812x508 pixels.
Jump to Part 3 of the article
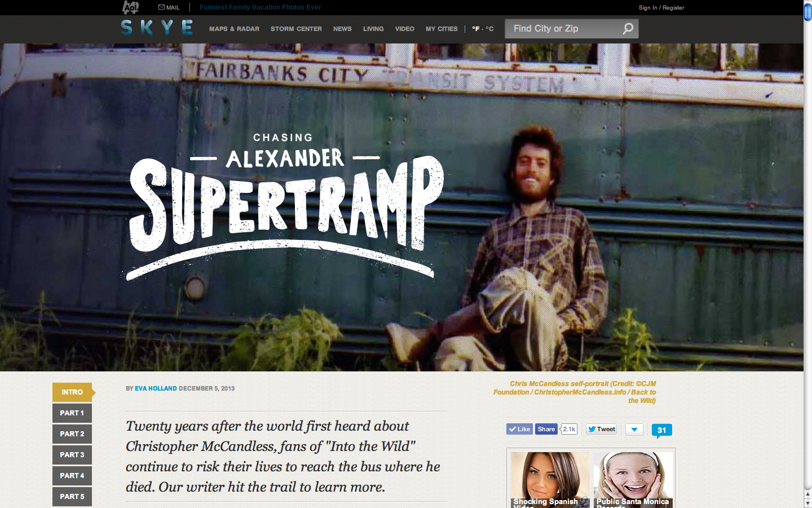click(x=72, y=455)
